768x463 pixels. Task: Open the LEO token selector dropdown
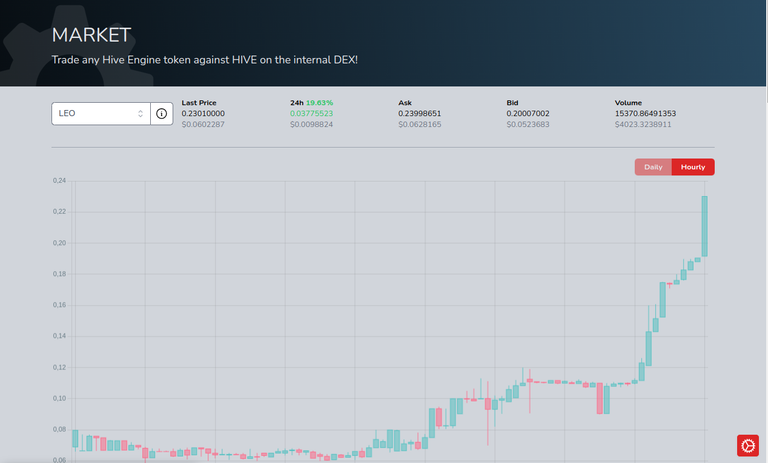click(x=101, y=114)
